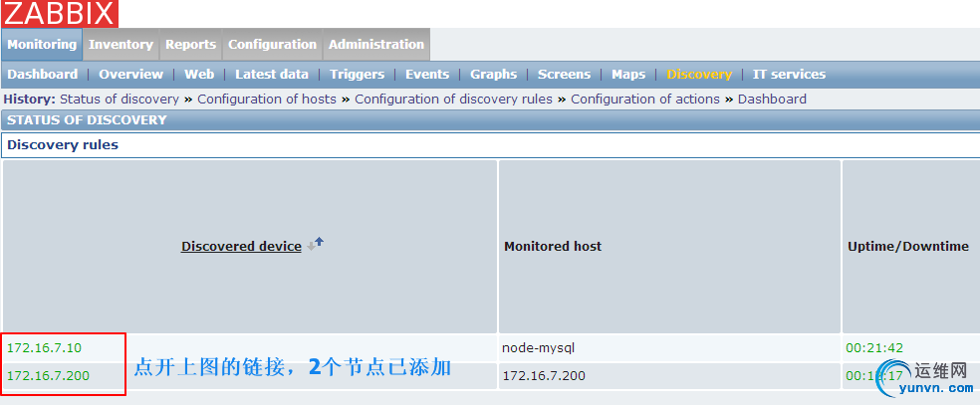Image resolution: width=980 pixels, height=405 pixels.
Task: Open Configuration of discovery rules history link
Action: coord(454,100)
